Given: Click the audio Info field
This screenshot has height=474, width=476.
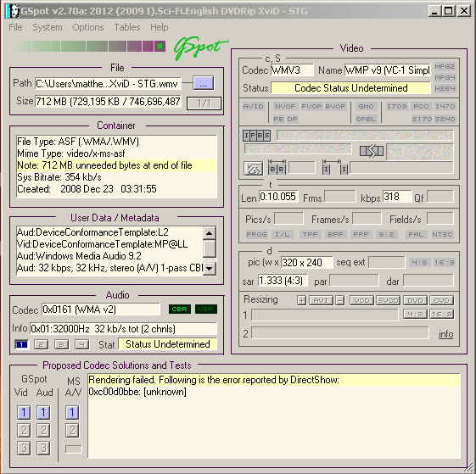Looking at the screenshot, I should pos(124,329).
